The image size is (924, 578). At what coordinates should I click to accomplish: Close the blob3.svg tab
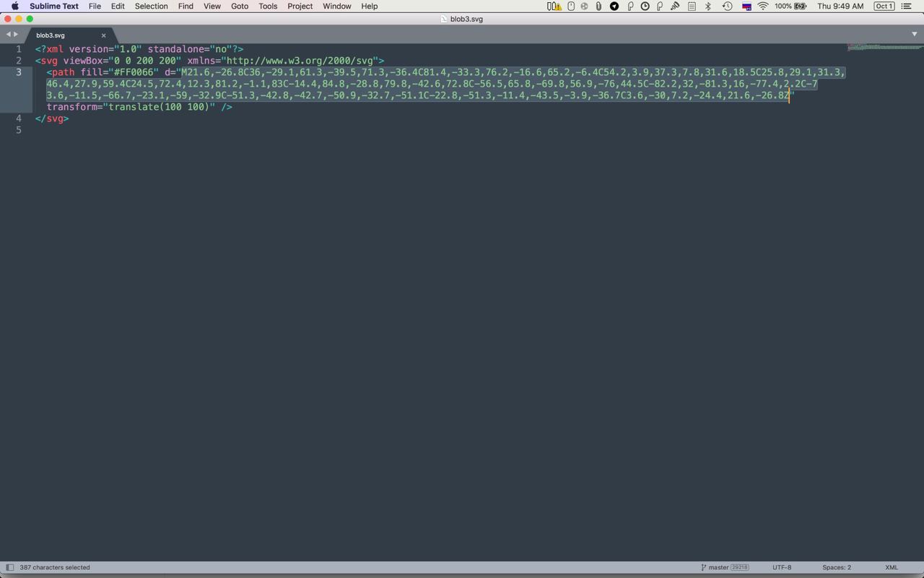tap(103, 35)
